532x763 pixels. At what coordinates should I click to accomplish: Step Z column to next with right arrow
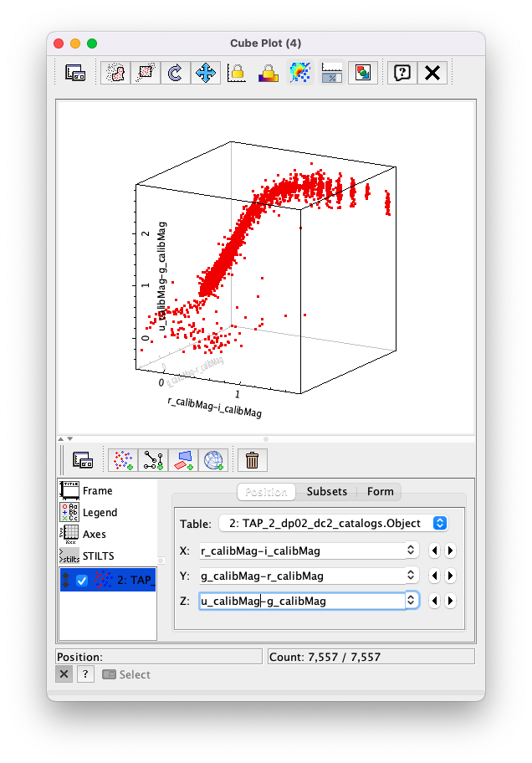pos(450,601)
